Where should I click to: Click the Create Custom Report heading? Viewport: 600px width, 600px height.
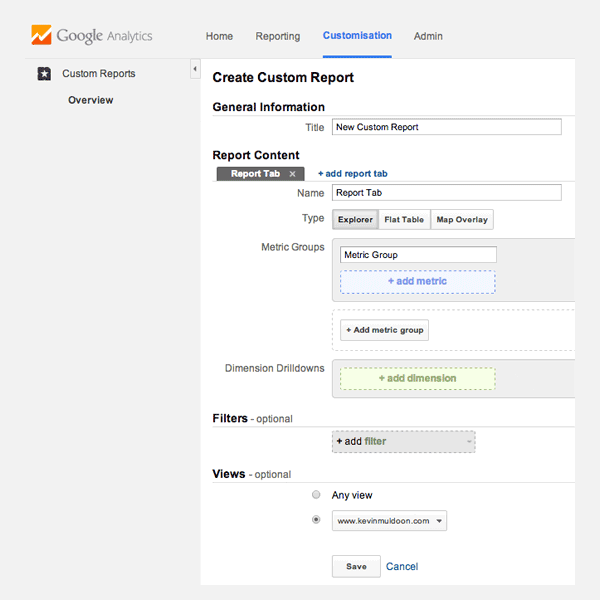coord(283,78)
